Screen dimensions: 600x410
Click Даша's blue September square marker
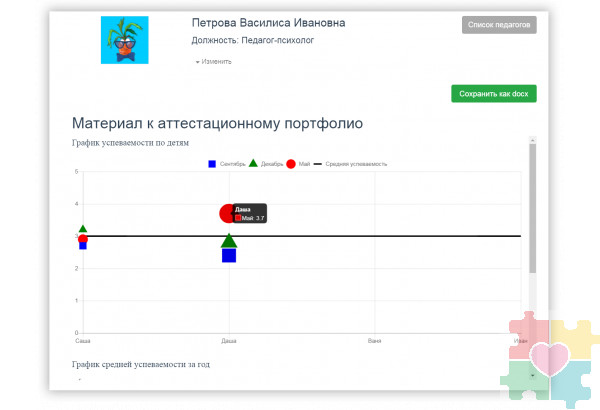229,256
